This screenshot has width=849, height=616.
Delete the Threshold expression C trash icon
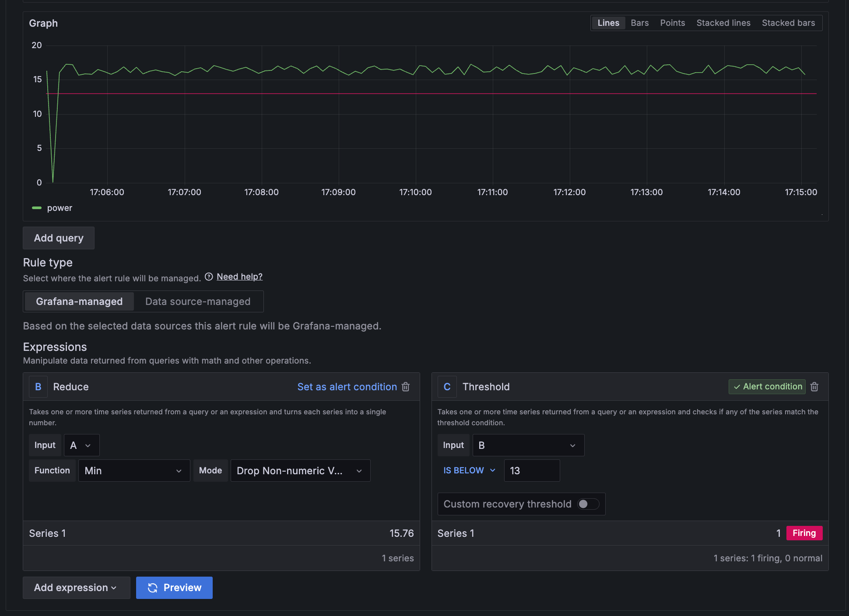(814, 387)
